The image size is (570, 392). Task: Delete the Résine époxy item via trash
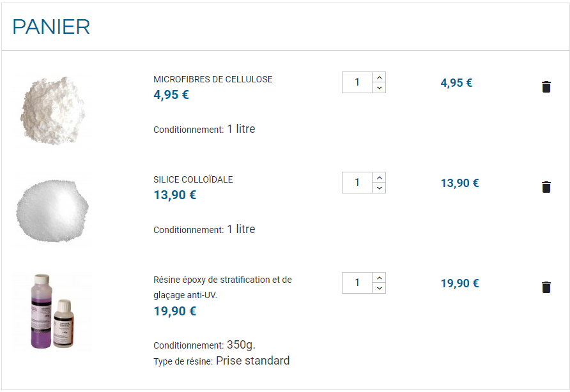click(x=546, y=287)
